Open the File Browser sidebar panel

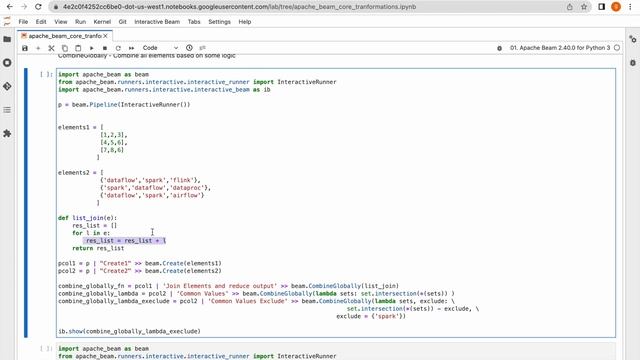pos(7,39)
